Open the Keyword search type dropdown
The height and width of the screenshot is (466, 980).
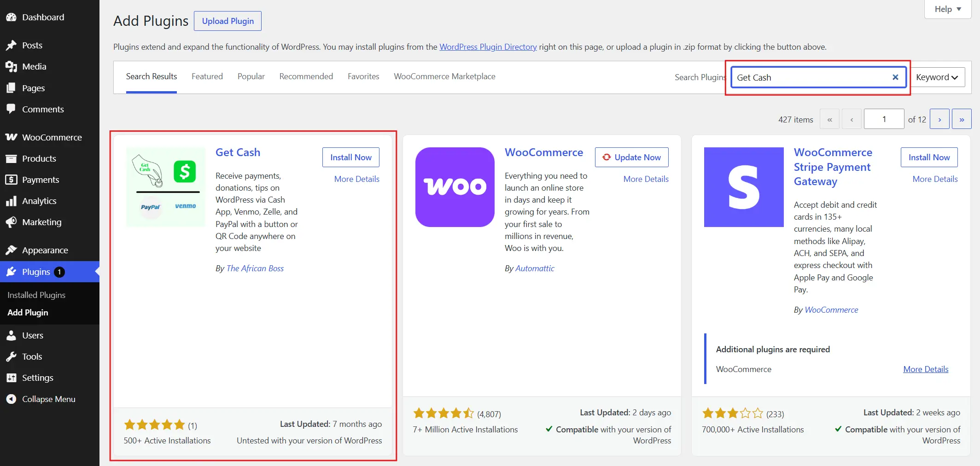(937, 77)
